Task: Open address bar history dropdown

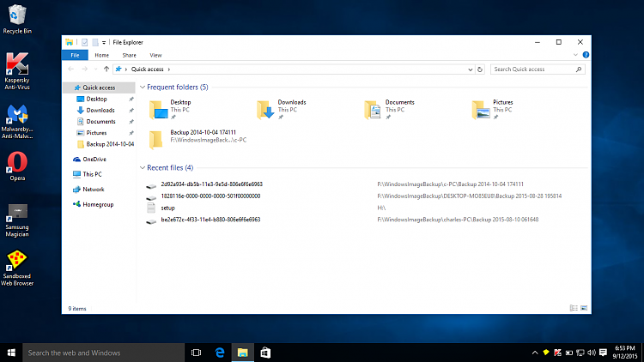Action: (471, 69)
